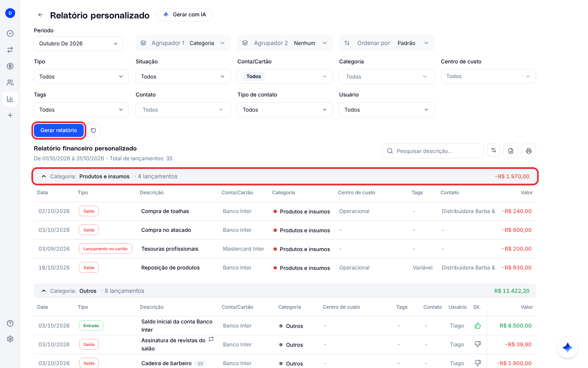Open the Agrupador 1 Categoria dropdown
This screenshot has height=368, width=588.
[183, 43]
